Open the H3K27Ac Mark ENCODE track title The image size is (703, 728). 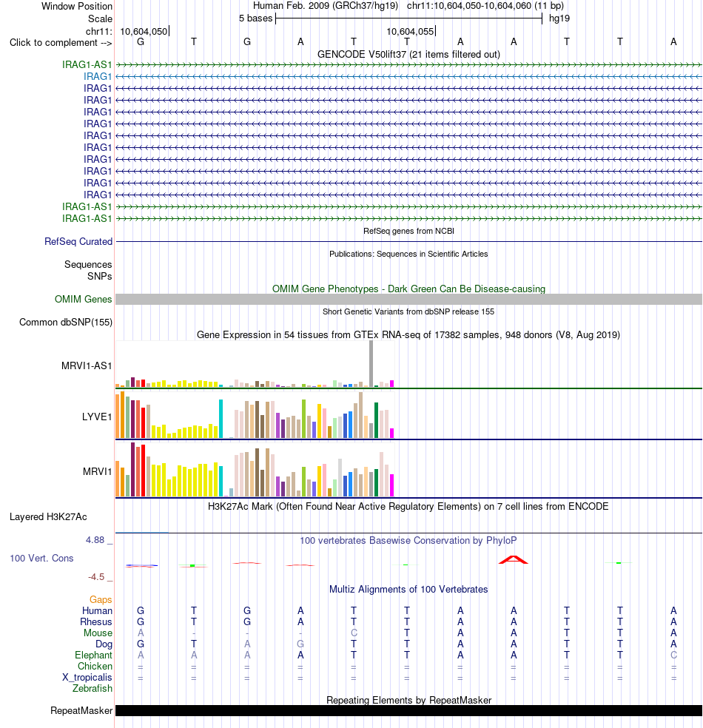pos(408,507)
